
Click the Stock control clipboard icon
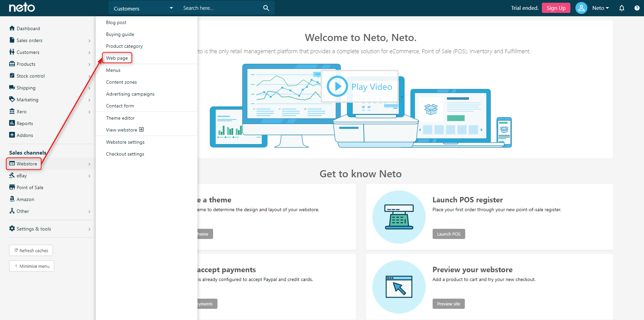[12, 76]
